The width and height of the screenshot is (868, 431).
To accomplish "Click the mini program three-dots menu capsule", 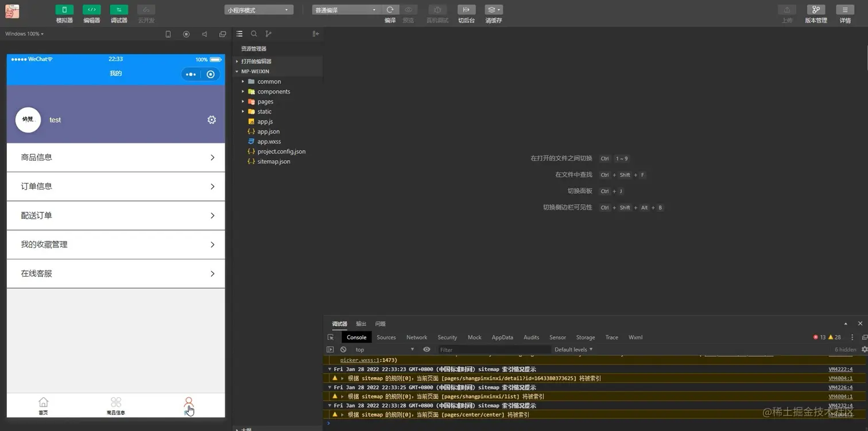I will 191,74.
